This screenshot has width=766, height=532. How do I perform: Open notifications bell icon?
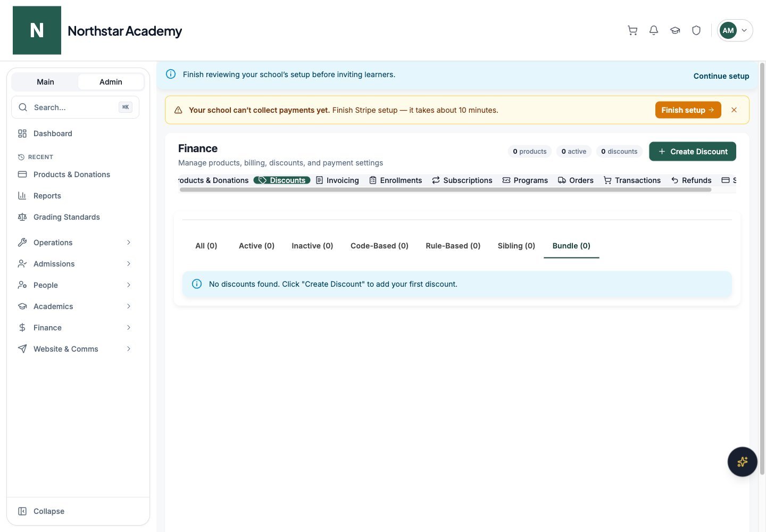[654, 30]
